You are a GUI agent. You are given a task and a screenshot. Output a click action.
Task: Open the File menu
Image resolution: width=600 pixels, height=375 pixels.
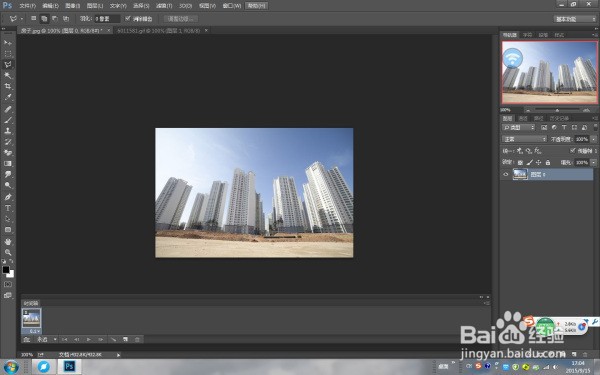pyautogui.click(x=27, y=6)
